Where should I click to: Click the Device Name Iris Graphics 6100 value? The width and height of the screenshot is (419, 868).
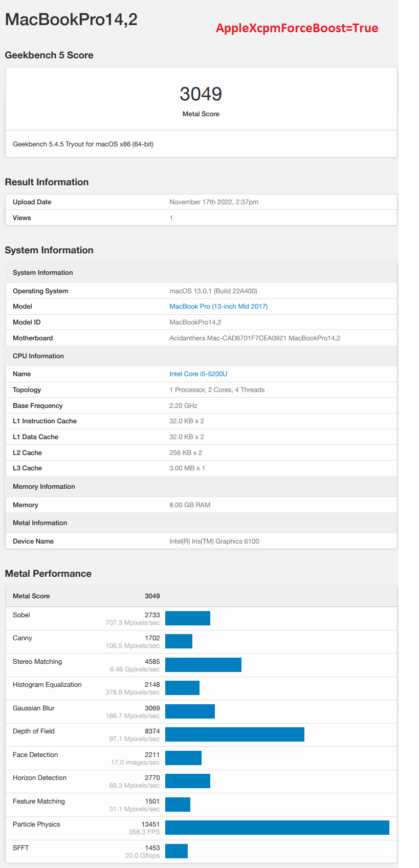[214, 541]
